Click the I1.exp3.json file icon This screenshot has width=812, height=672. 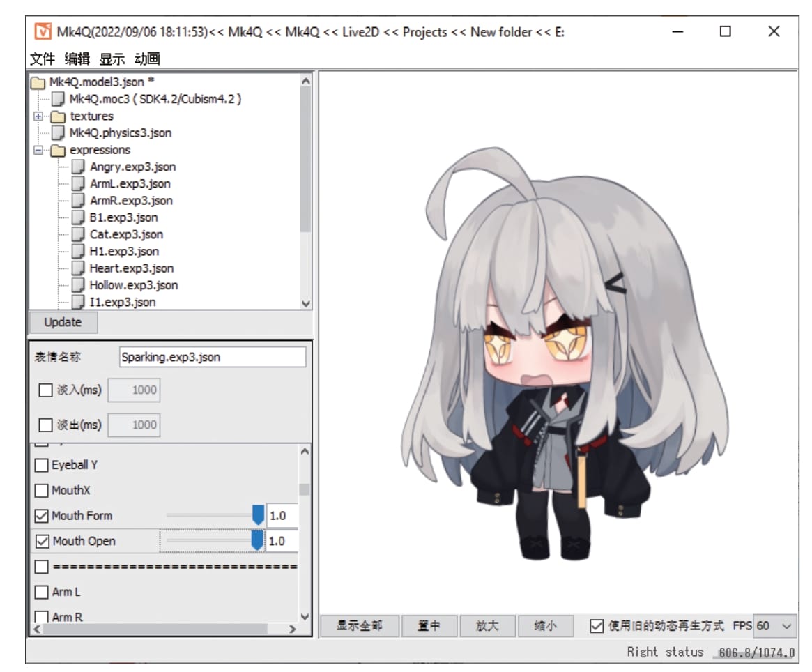point(77,302)
